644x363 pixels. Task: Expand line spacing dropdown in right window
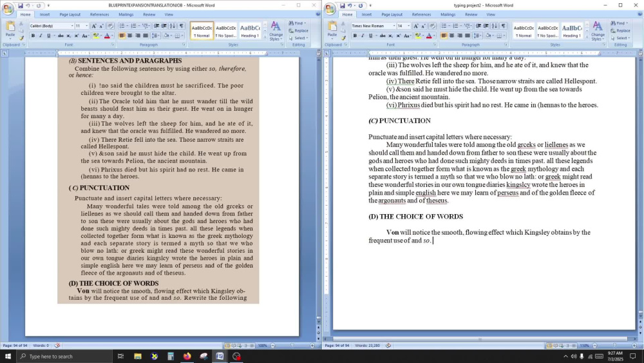tap(479, 35)
